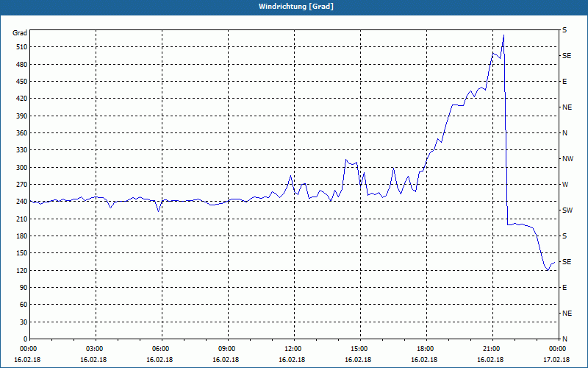The width and height of the screenshot is (588, 368).
Task: Click the 210 value on the degree axis
Action: (22, 219)
